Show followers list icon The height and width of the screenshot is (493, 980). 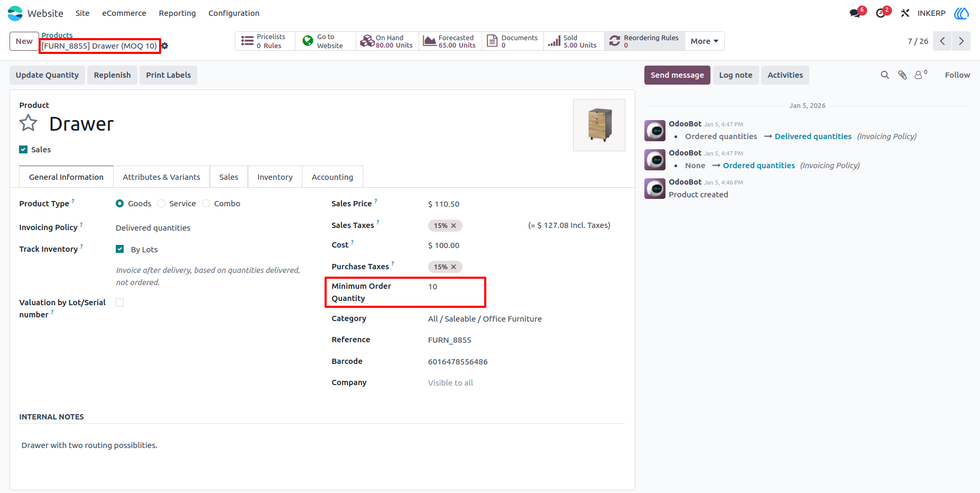coord(921,75)
